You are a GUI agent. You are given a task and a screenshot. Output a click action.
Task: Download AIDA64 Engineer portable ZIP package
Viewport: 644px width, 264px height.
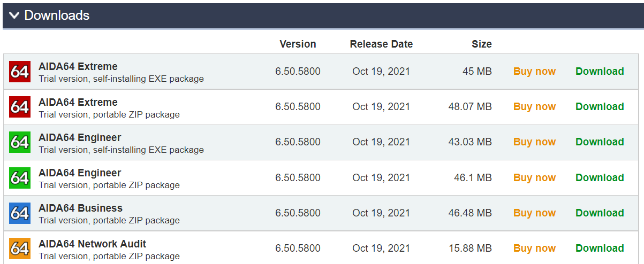pos(600,177)
